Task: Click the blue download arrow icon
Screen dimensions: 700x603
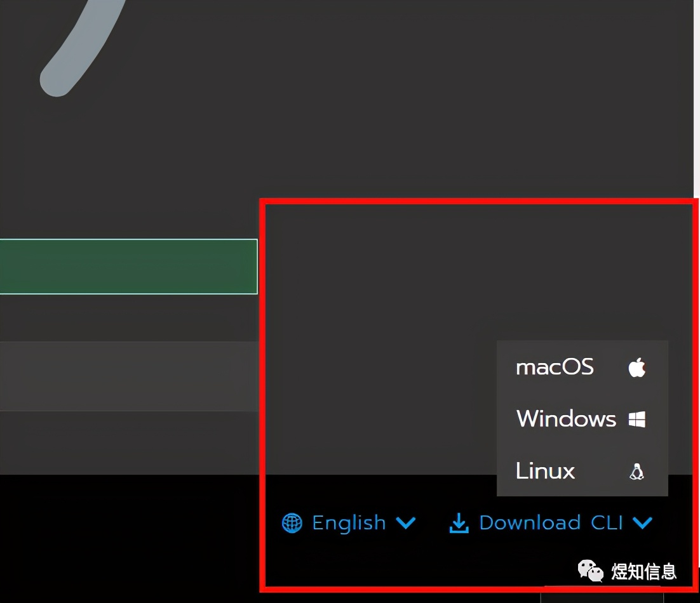Action: click(459, 522)
